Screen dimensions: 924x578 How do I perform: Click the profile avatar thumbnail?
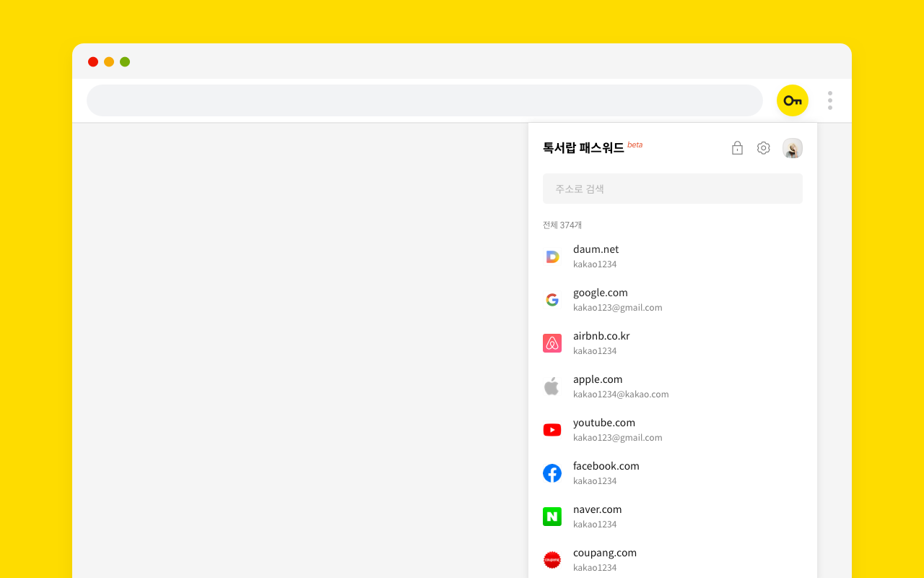pyautogui.click(x=792, y=147)
